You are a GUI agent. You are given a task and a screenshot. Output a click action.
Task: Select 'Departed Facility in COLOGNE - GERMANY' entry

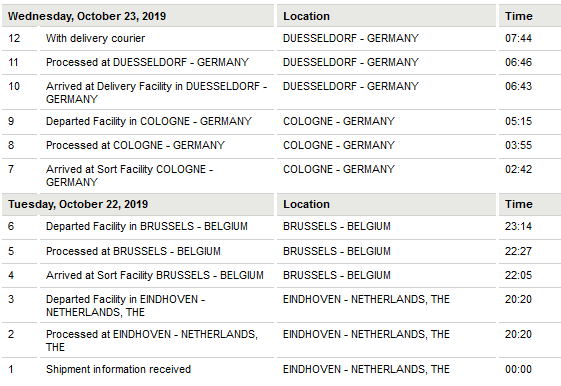149,121
